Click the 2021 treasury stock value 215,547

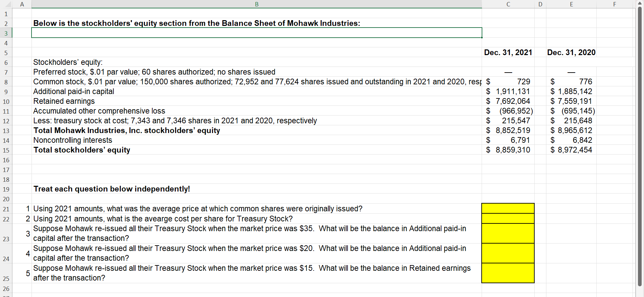point(516,121)
